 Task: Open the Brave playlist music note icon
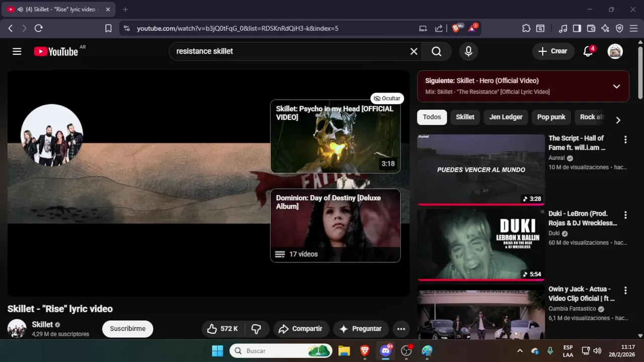pos(563,29)
